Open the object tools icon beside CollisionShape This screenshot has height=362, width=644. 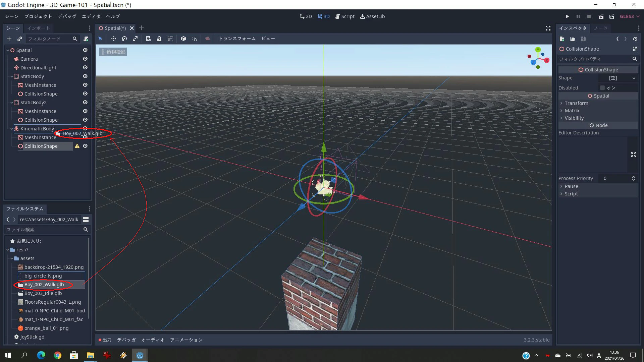(635, 49)
